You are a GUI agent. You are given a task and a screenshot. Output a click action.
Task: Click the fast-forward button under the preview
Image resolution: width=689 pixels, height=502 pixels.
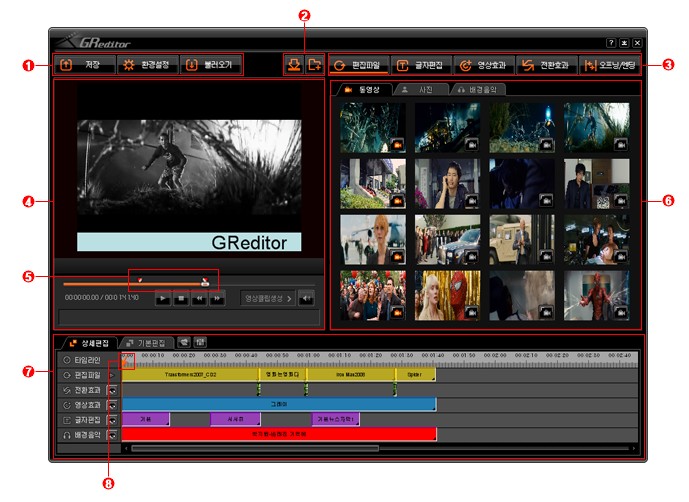tap(217, 299)
